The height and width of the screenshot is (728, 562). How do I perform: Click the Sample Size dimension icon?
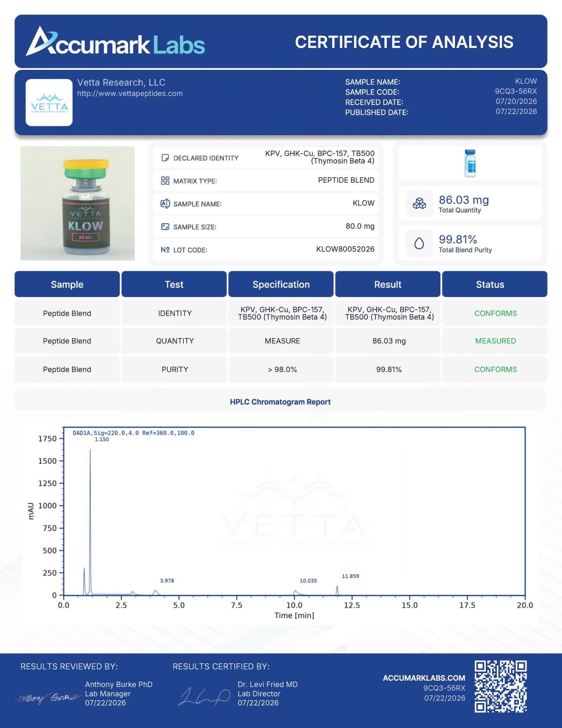pos(165,227)
